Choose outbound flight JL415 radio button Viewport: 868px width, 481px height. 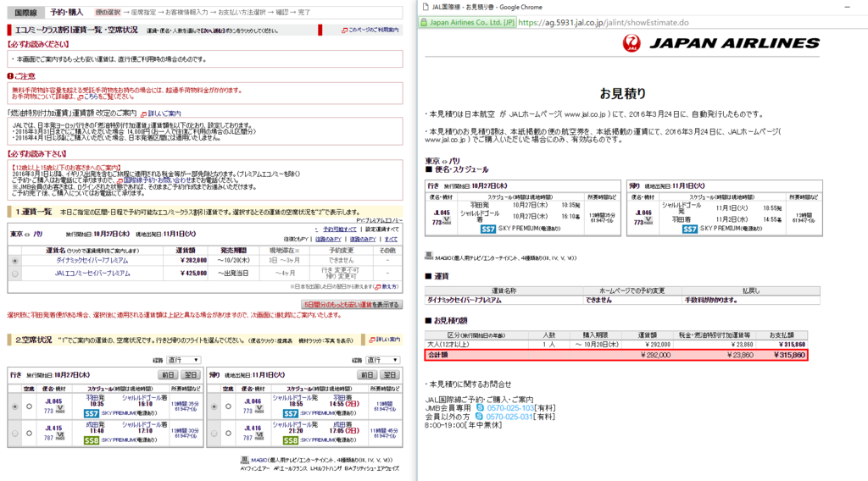point(15,434)
